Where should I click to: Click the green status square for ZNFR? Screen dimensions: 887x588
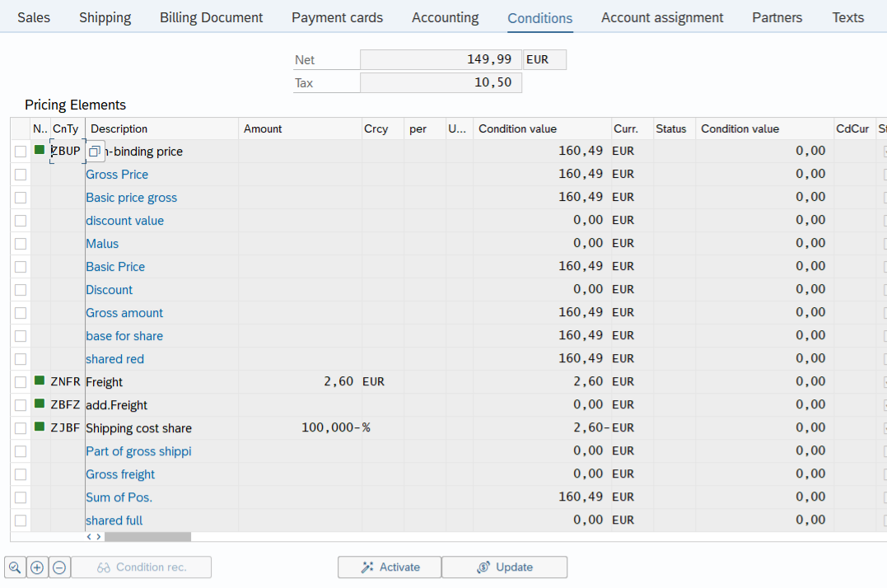pos(40,380)
